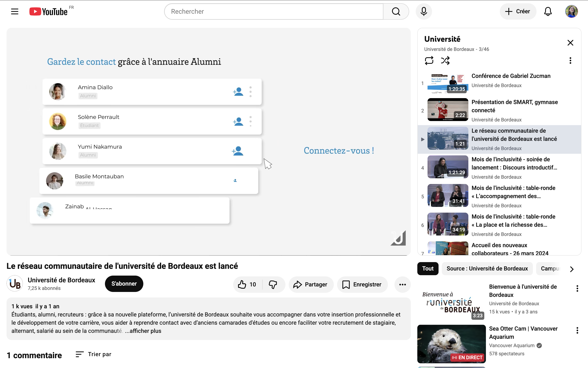Screen dimensions: 588x368
Task: Click the S'abonner button
Action: (x=124, y=284)
